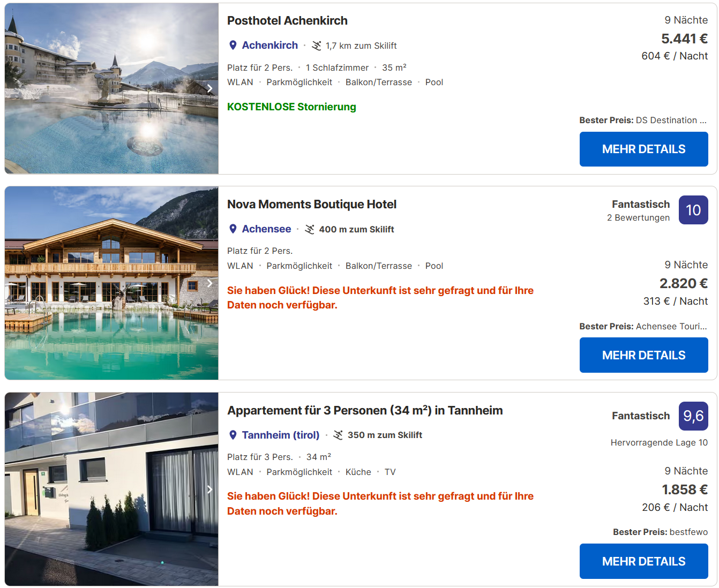Open MEHR DETAILS for Tannheim apartment
The height and width of the screenshot is (588, 719).
[643, 561]
